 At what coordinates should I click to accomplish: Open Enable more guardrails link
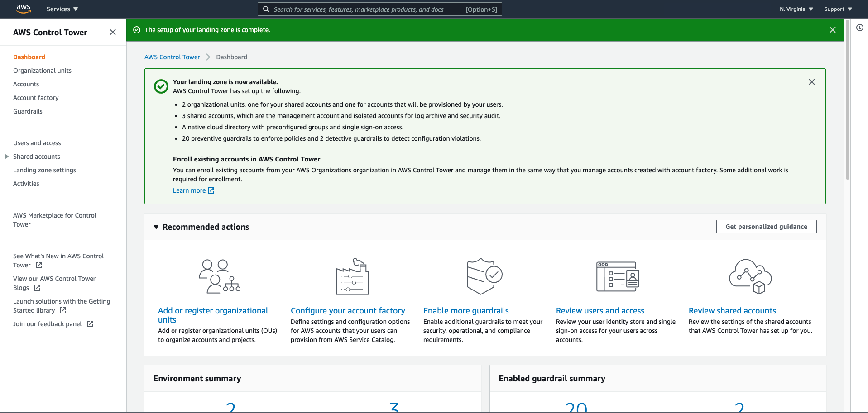(x=466, y=311)
